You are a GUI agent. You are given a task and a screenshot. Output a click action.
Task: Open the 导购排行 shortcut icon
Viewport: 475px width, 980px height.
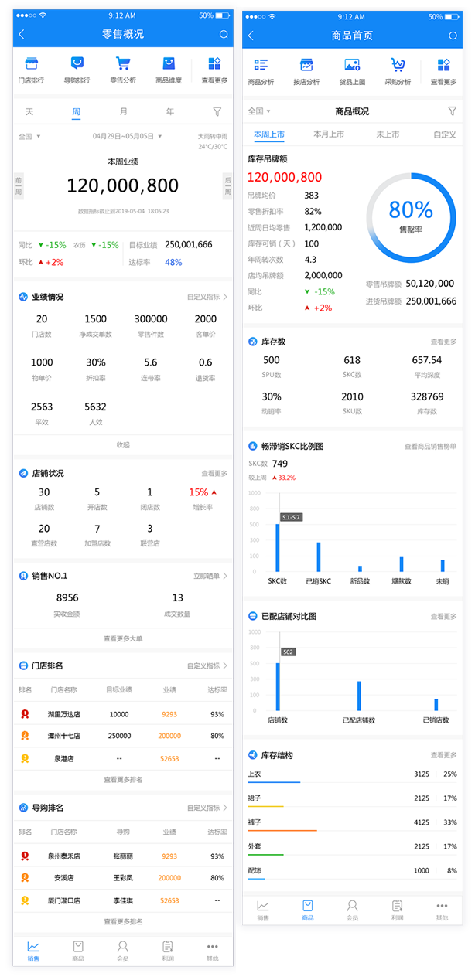pos(77,64)
